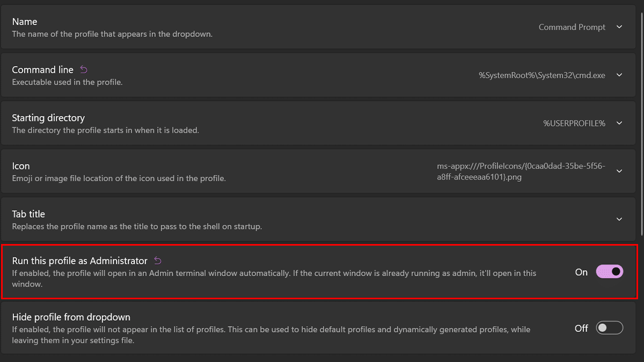Click the Run this profile as Administrator heading
The height and width of the screenshot is (362, 644).
tap(79, 261)
